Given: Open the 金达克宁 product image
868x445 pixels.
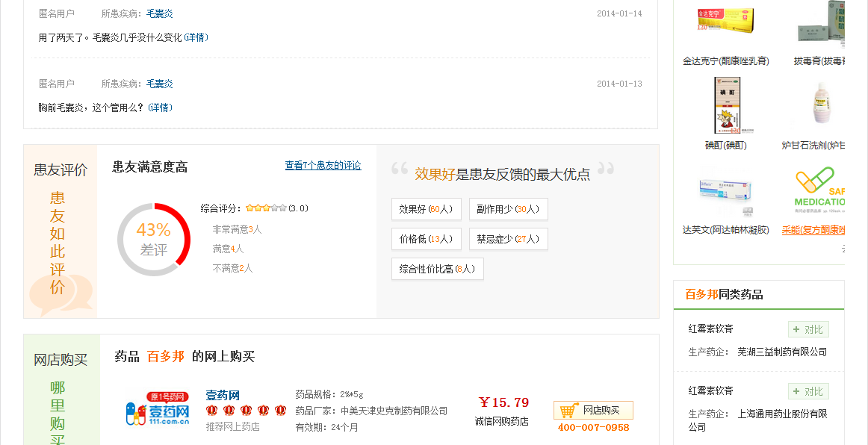Looking at the screenshot, I should click(x=725, y=21).
